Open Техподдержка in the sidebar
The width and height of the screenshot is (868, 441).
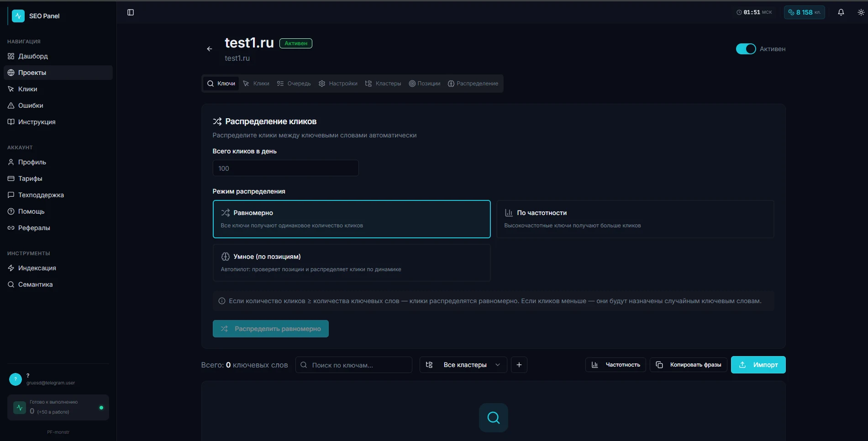[x=58, y=195]
